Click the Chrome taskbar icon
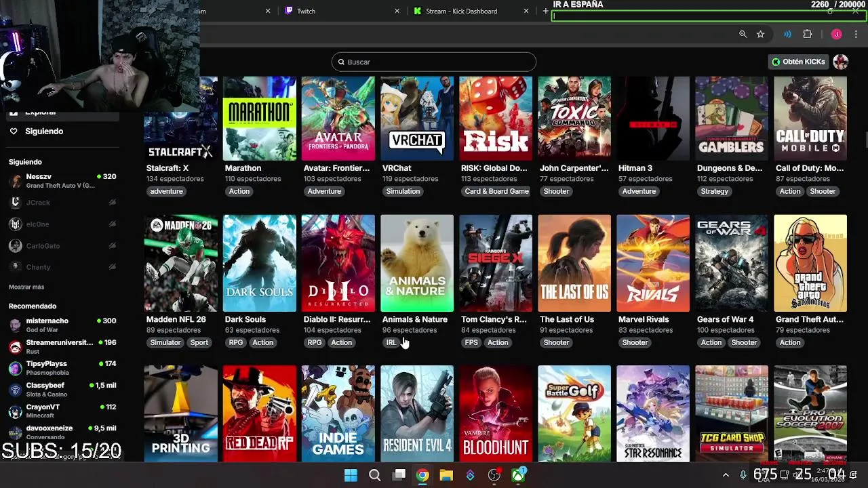Screen dimensions: 868x488 point(422,475)
